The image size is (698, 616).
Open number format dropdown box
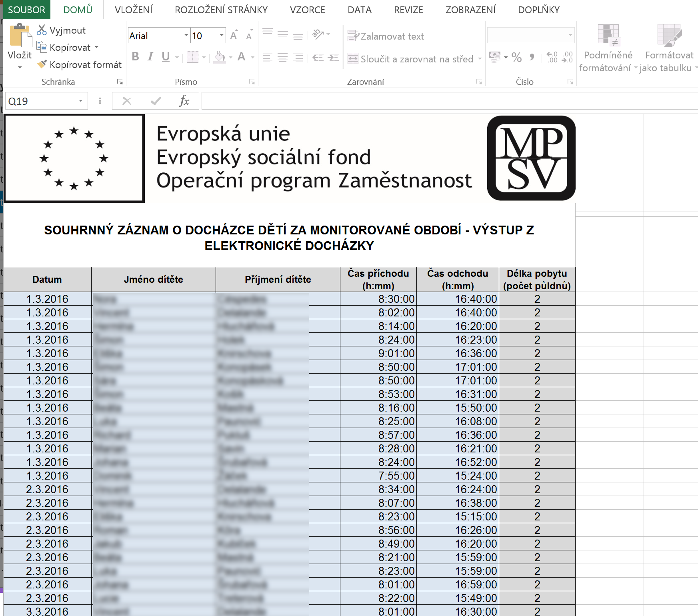[531, 35]
